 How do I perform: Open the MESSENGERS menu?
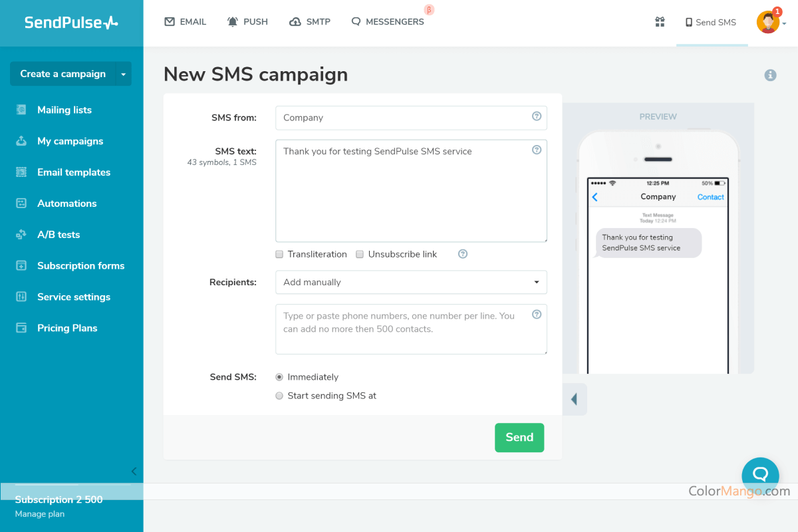point(388,21)
